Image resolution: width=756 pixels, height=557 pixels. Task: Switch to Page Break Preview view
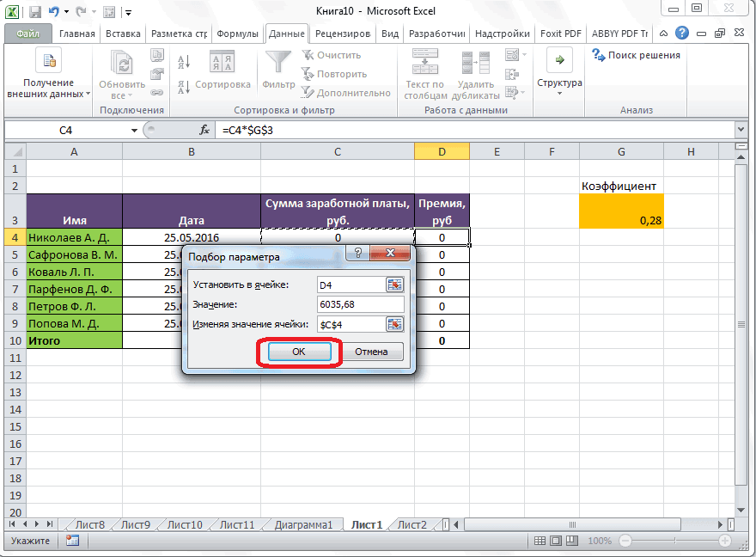(571, 541)
